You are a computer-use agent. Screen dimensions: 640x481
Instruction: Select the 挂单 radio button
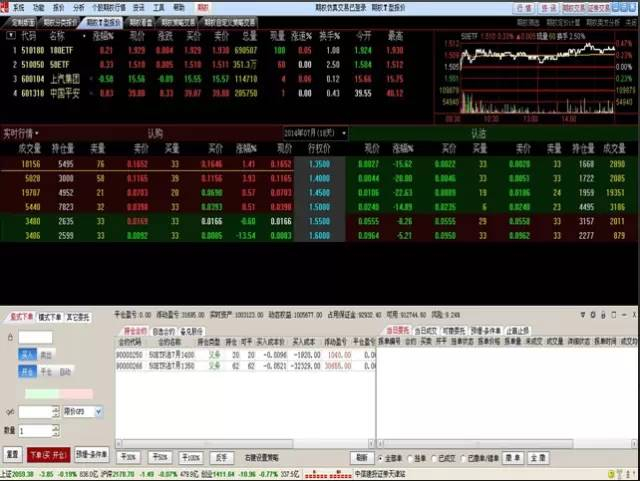411,459
